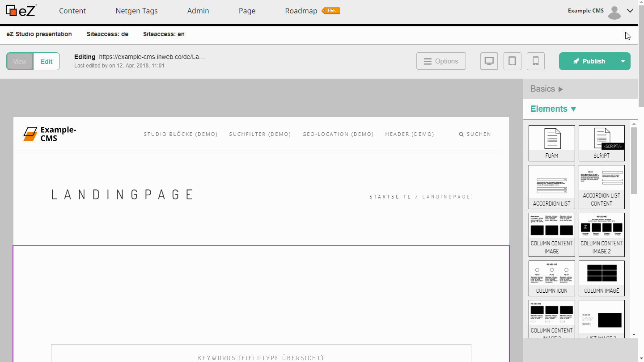Select the Accordion List Content block
The width and height of the screenshot is (644, 362).
point(602,187)
